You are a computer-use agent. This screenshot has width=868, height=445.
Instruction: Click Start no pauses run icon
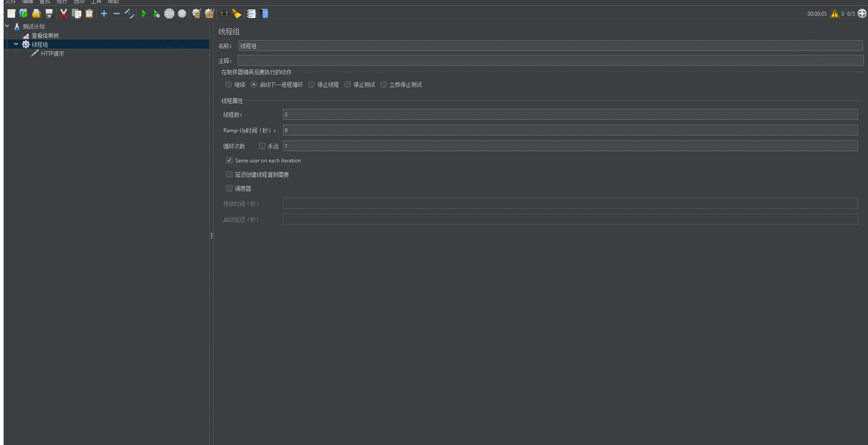156,14
